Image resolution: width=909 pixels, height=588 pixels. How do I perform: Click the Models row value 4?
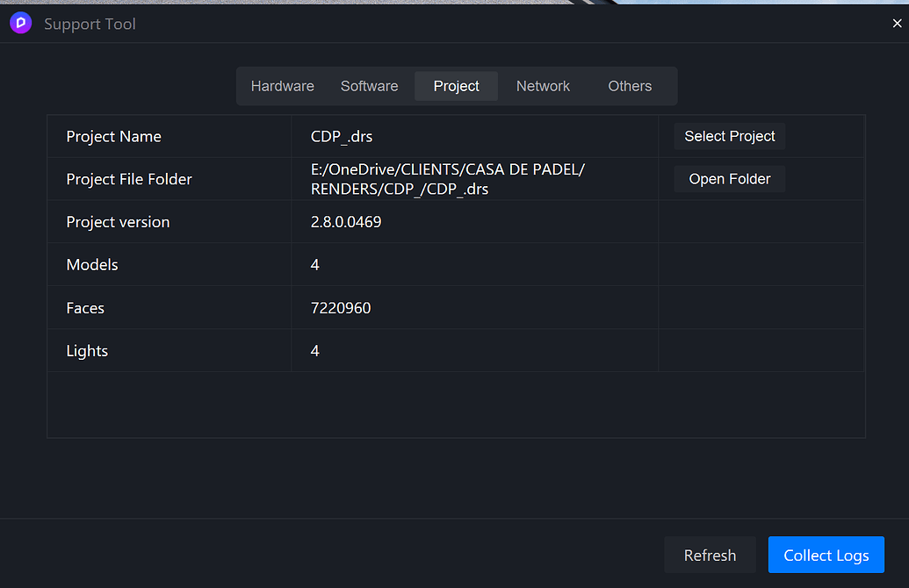point(314,265)
